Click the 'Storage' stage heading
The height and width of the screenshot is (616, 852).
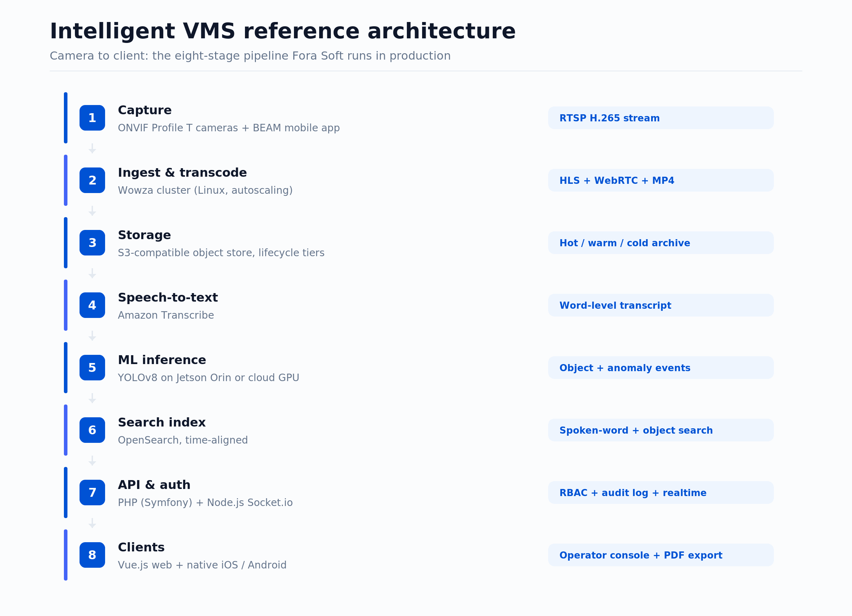[144, 235]
